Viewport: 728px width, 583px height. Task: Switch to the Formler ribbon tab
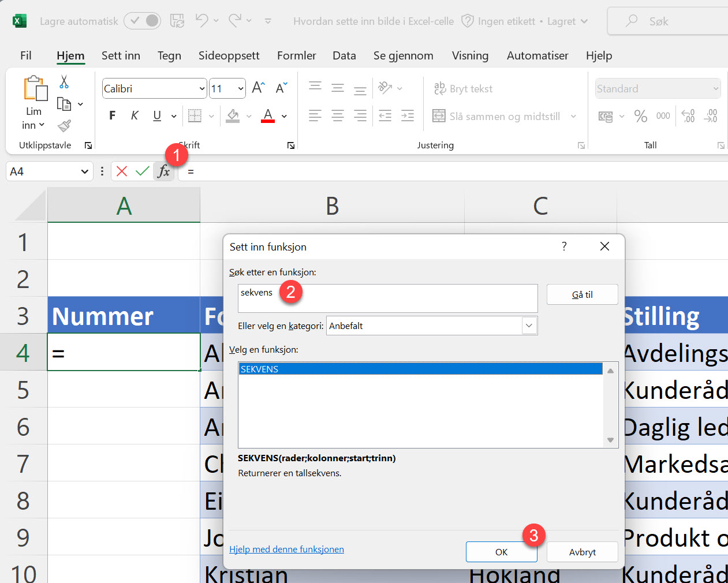pyautogui.click(x=296, y=55)
